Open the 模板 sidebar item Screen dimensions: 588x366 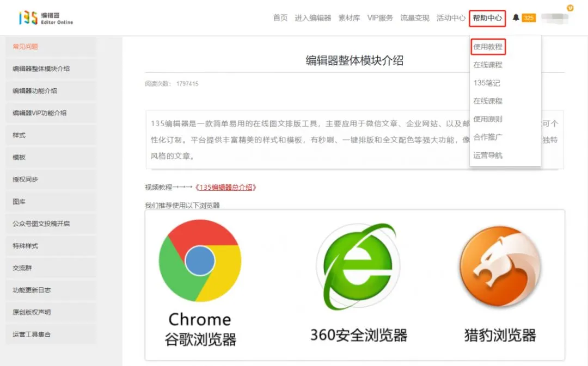coord(50,157)
